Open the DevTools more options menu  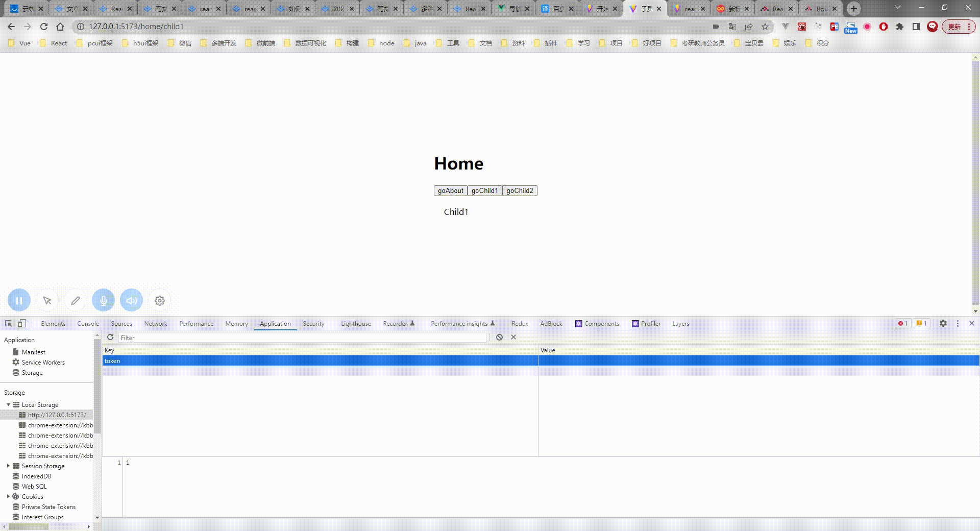pyautogui.click(x=958, y=324)
